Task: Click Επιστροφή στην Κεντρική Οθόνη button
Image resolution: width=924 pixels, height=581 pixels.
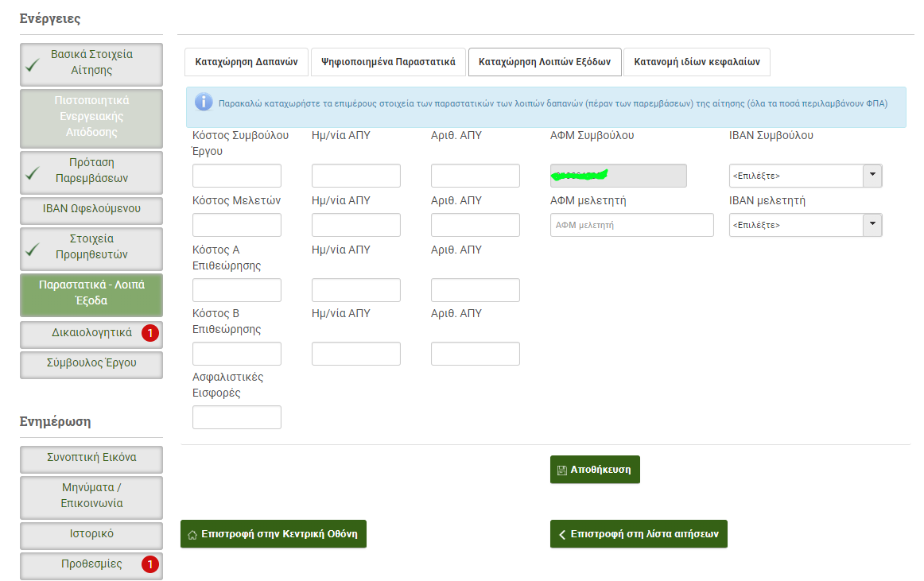Action: [x=273, y=534]
